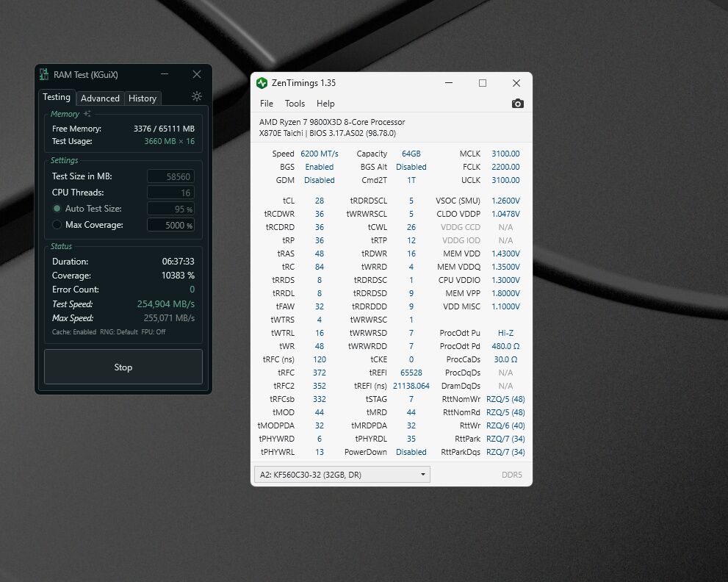
Task: Click the Auto Test Size percent field
Action: (x=171, y=209)
